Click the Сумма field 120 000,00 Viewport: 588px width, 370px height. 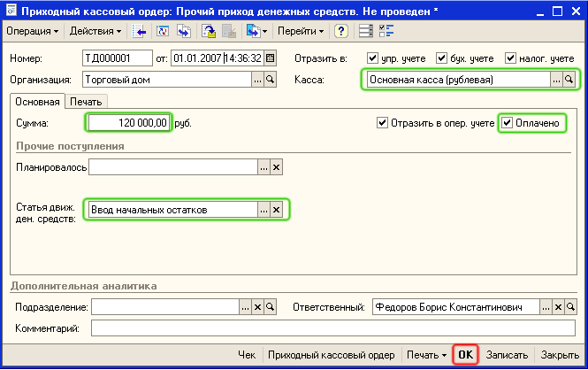click(128, 123)
